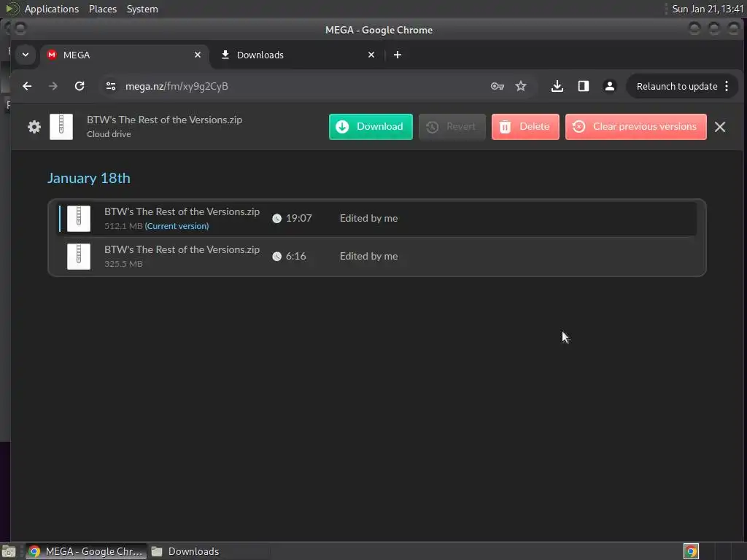The height and width of the screenshot is (560, 747).
Task: View site information icon in address bar
Action: (x=111, y=86)
